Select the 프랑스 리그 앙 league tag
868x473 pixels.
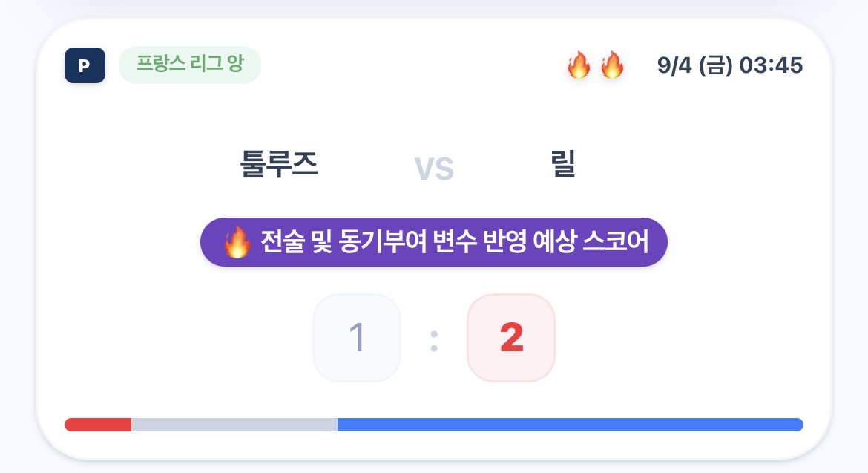click(x=190, y=65)
